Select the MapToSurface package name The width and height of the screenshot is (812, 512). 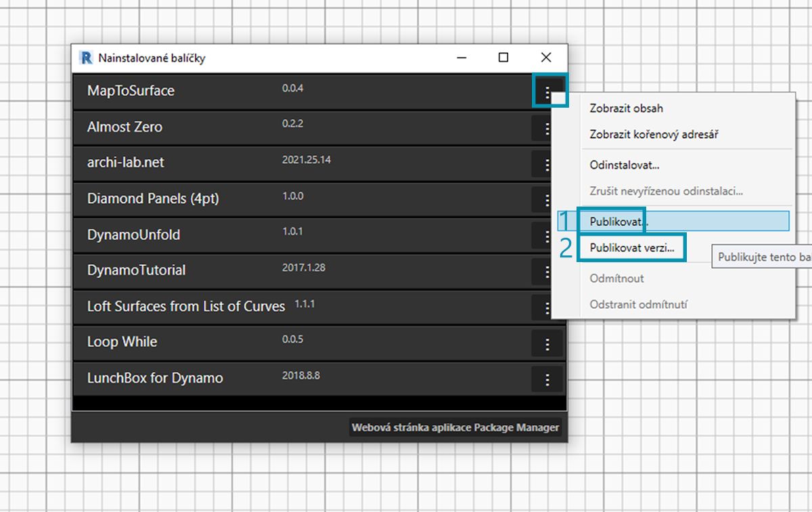coord(131,91)
